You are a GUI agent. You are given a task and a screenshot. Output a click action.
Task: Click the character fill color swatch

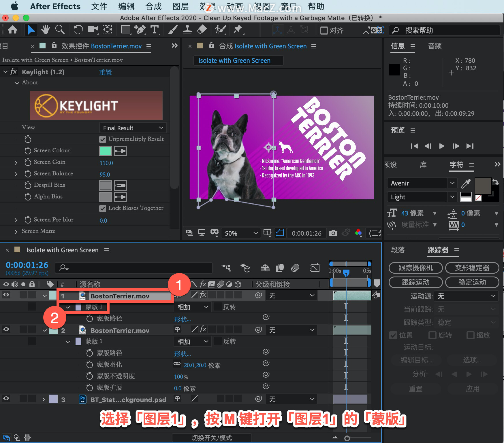(483, 186)
